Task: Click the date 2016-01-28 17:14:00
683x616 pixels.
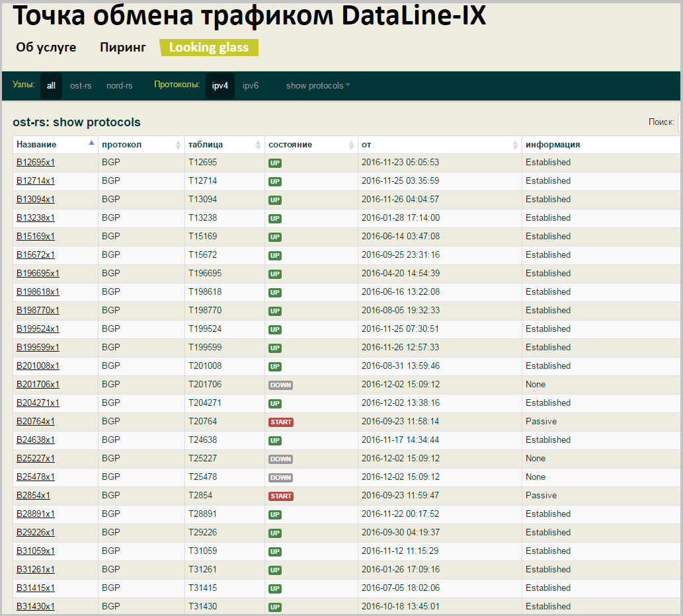Action: [x=400, y=217]
